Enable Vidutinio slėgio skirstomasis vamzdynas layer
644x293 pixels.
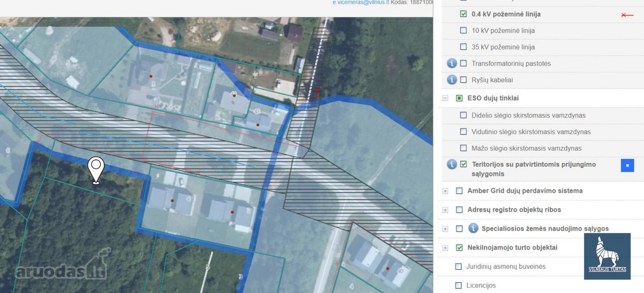[464, 131]
